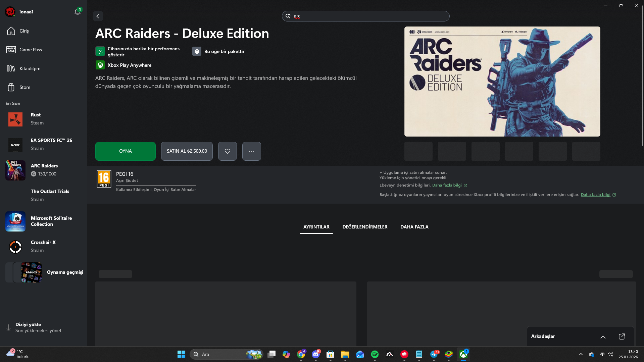Click the taskbar Ara search box

pos(227,354)
